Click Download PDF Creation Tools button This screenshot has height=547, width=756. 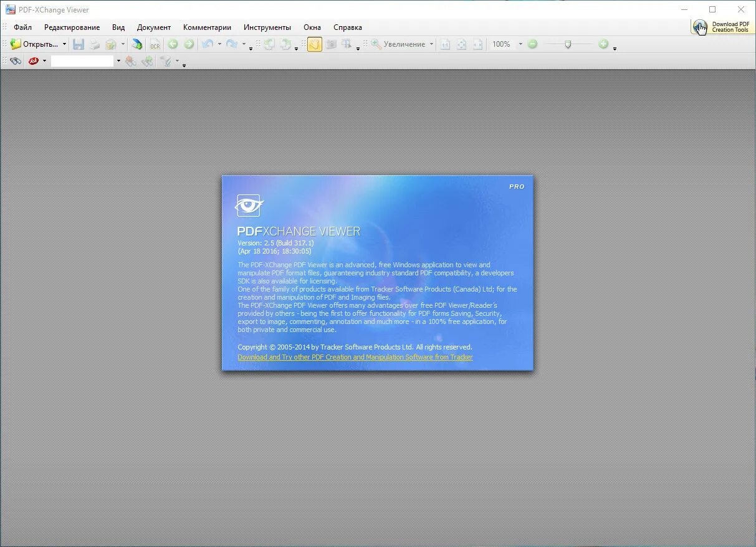coord(722,27)
